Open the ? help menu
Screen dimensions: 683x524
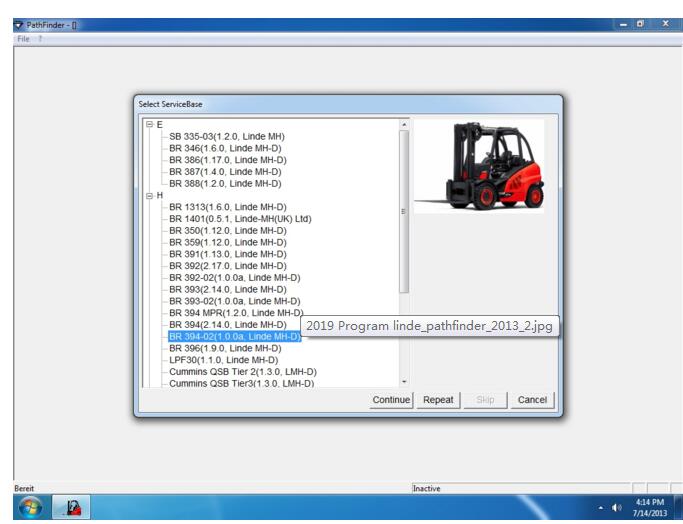pos(40,39)
